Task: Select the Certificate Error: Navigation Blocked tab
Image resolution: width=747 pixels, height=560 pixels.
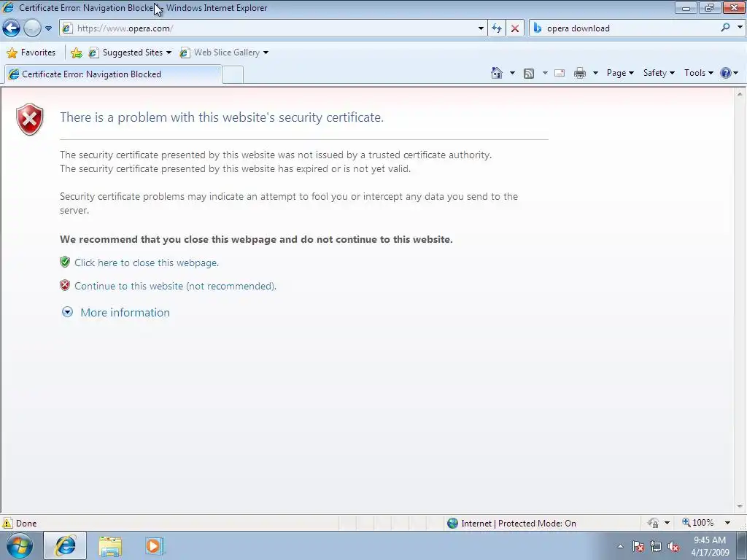Action: (x=112, y=74)
